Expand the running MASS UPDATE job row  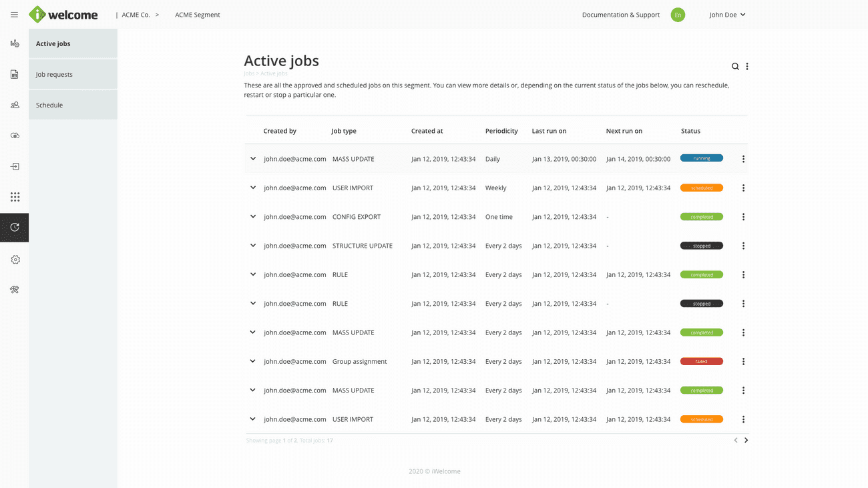[x=253, y=159]
